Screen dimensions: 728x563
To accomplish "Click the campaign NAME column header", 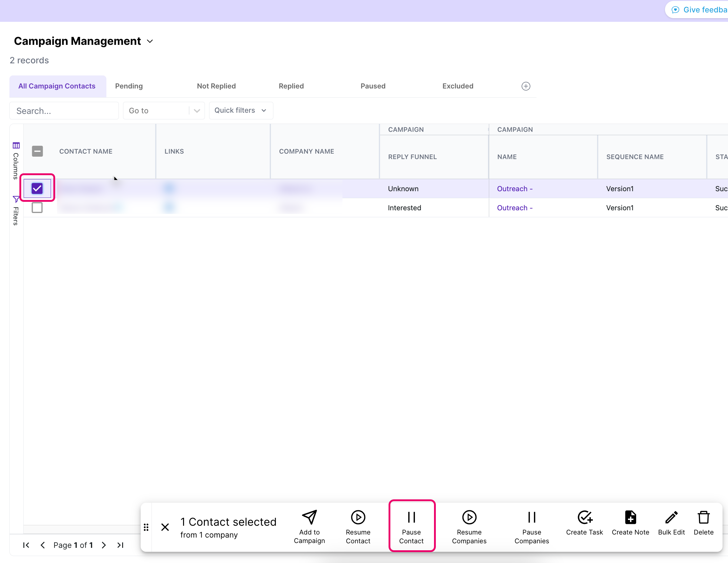I will [x=507, y=157].
